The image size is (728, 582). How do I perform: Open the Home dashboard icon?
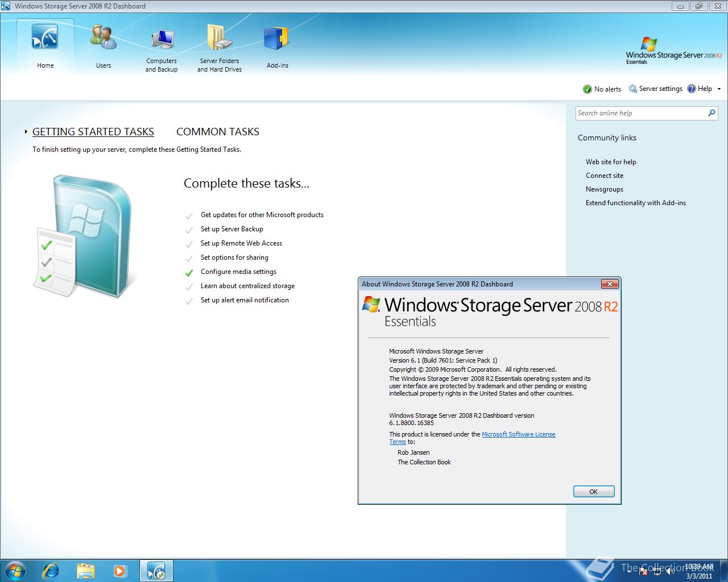pyautogui.click(x=45, y=38)
